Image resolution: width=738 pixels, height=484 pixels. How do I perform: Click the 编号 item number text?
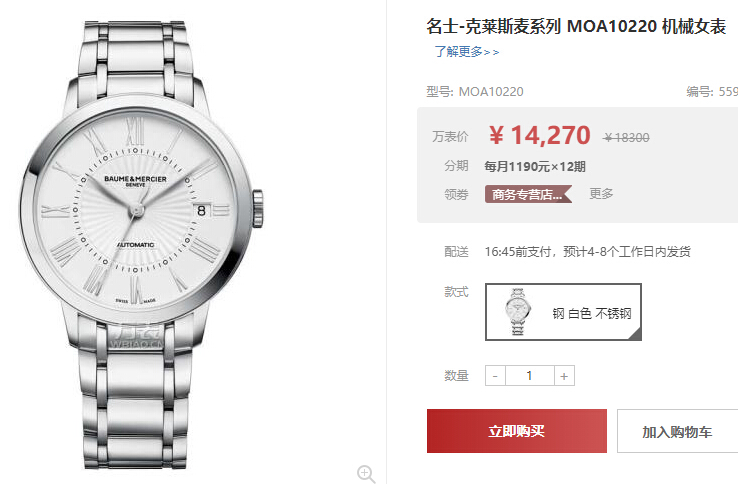pyautogui.click(x=712, y=91)
